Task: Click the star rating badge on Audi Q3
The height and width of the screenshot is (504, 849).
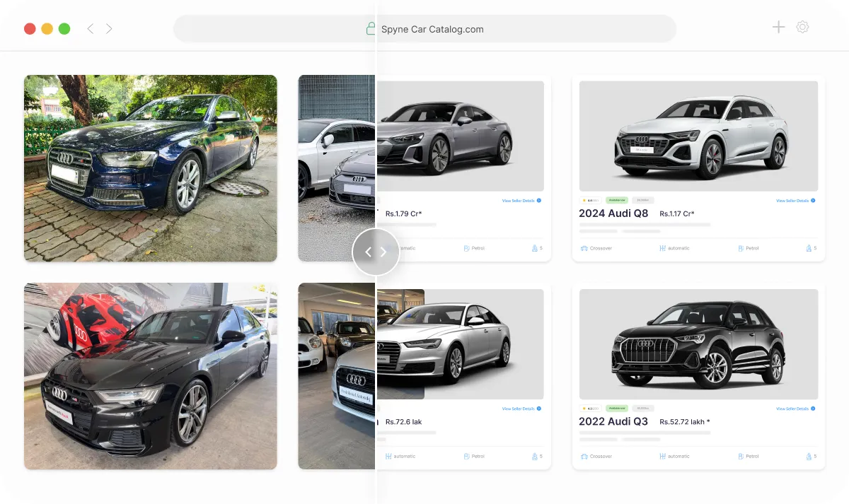Action: tap(591, 409)
